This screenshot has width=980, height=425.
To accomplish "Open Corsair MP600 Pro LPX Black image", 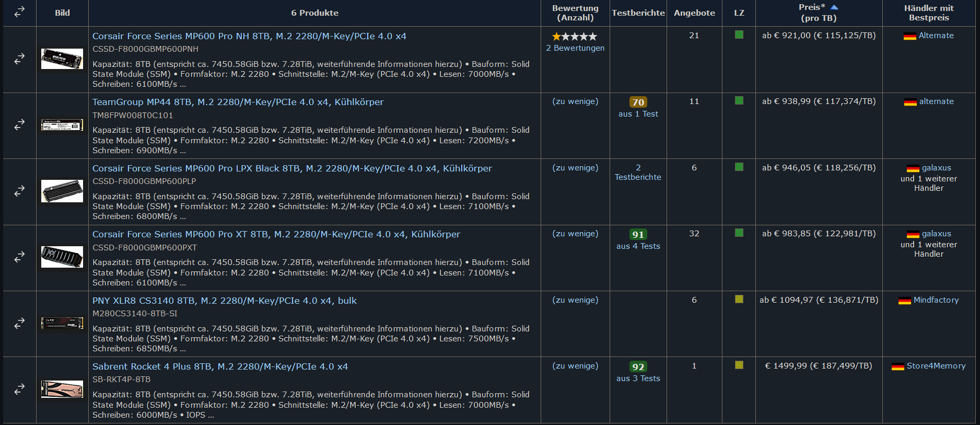I will coord(62,191).
